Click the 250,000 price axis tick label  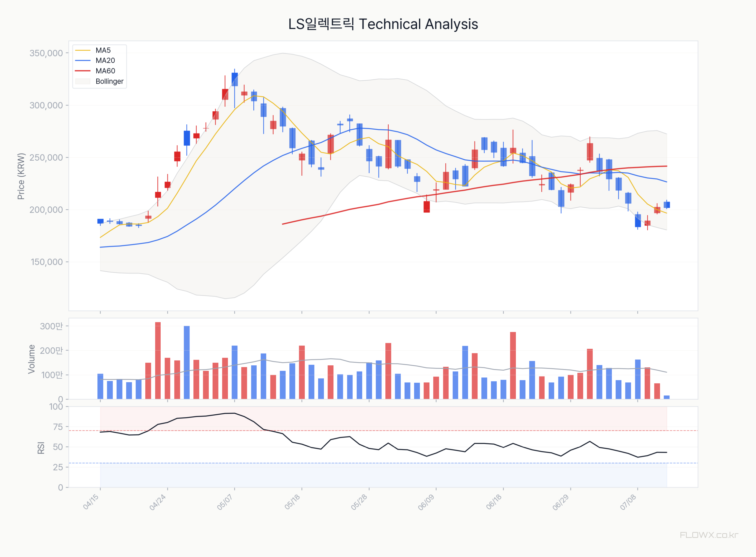pyautogui.click(x=46, y=158)
